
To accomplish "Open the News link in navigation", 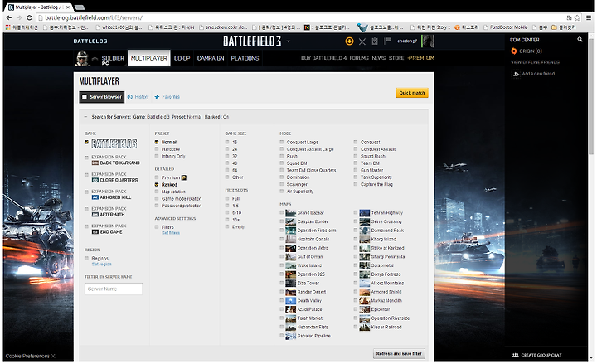I will [378, 58].
